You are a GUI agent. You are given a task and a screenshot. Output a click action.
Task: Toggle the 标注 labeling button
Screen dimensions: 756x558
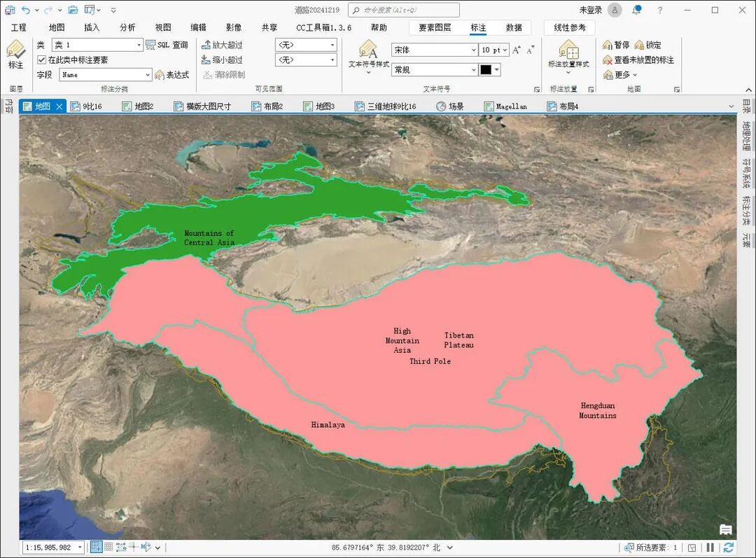click(15, 55)
